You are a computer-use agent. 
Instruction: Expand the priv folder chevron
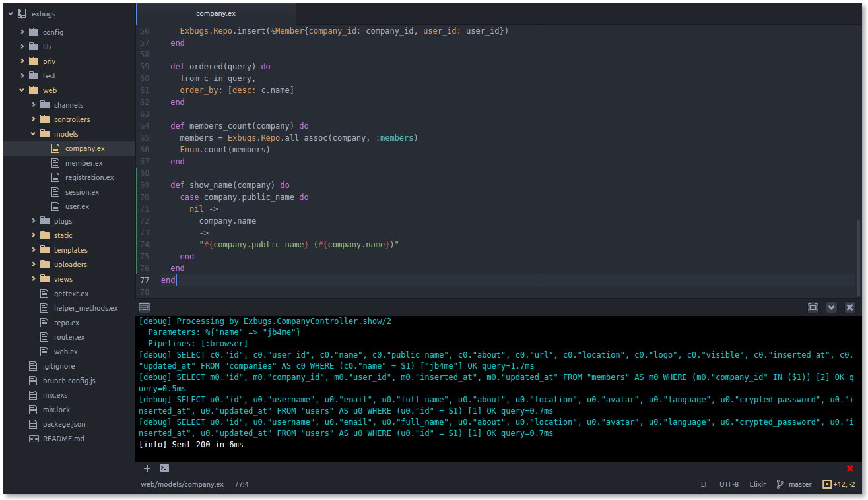coord(22,61)
